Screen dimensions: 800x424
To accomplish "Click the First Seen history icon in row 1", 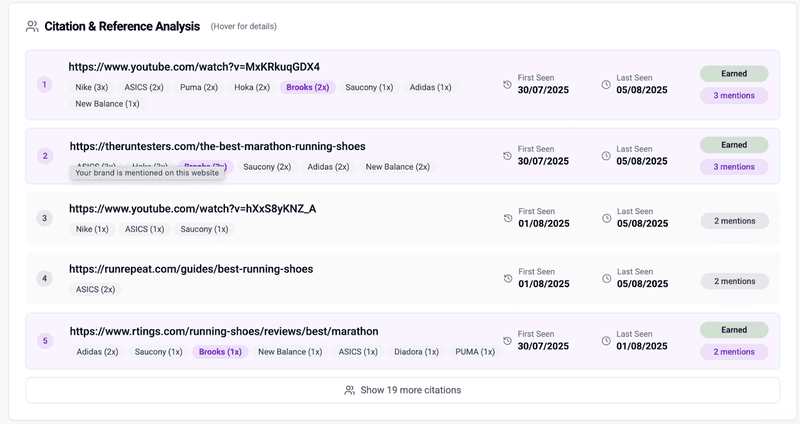I will (x=507, y=85).
